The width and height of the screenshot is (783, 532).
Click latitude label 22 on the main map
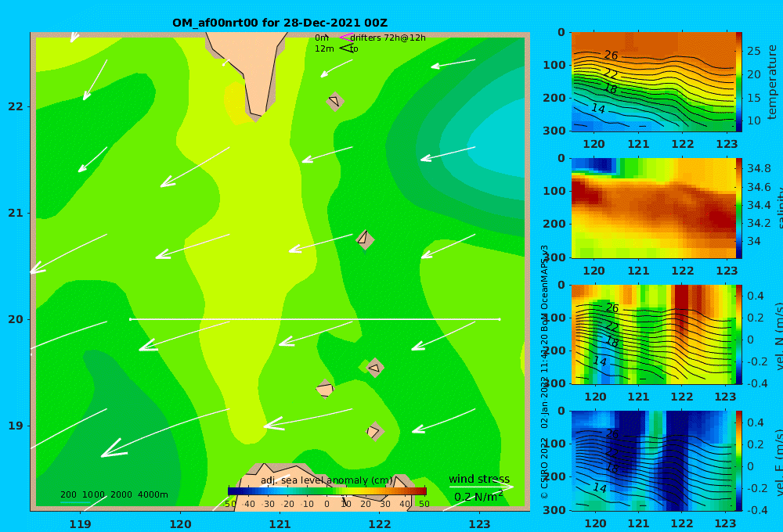point(16,106)
